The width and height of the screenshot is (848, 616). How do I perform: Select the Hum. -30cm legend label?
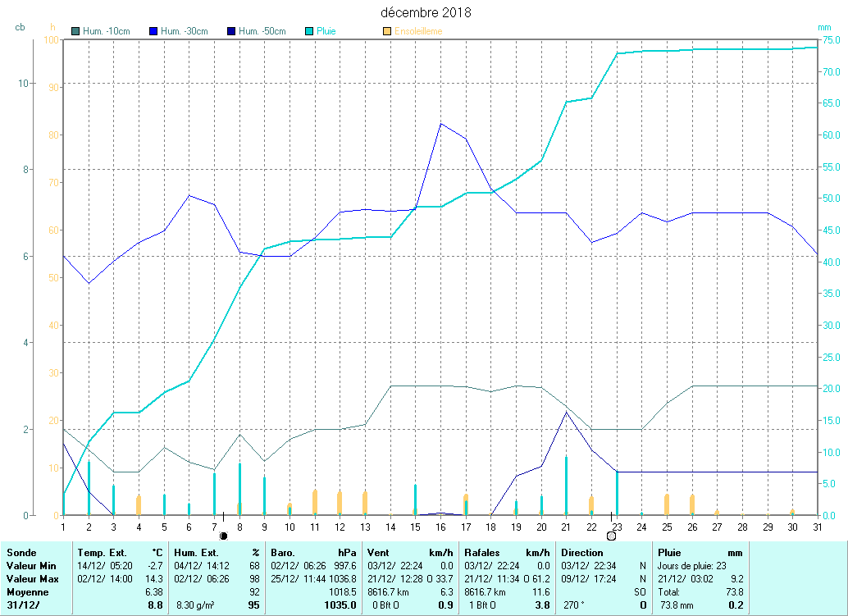pyautogui.click(x=184, y=32)
